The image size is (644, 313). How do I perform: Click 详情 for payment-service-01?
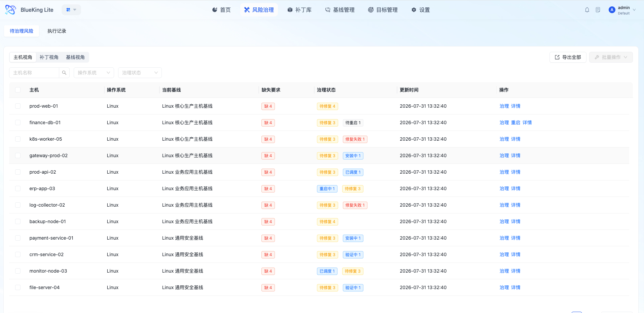tap(516, 238)
